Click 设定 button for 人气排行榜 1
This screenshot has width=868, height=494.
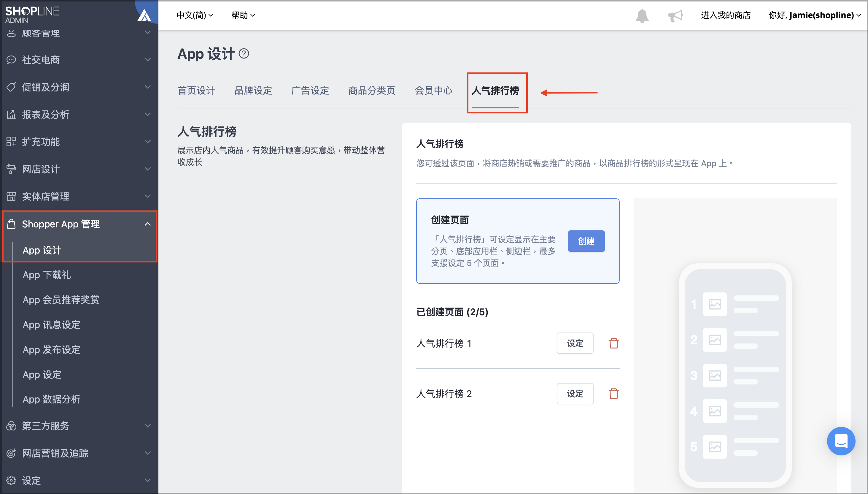tap(575, 343)
